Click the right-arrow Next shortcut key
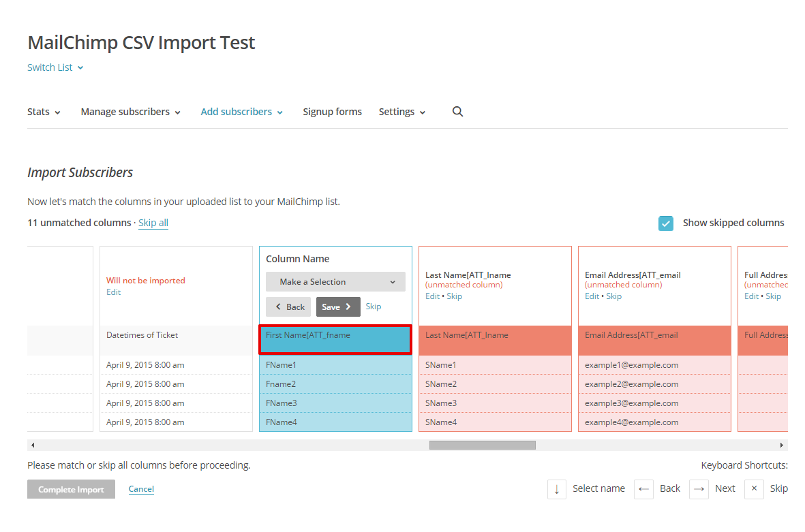The image size is (805, 532). click(699, 489)
